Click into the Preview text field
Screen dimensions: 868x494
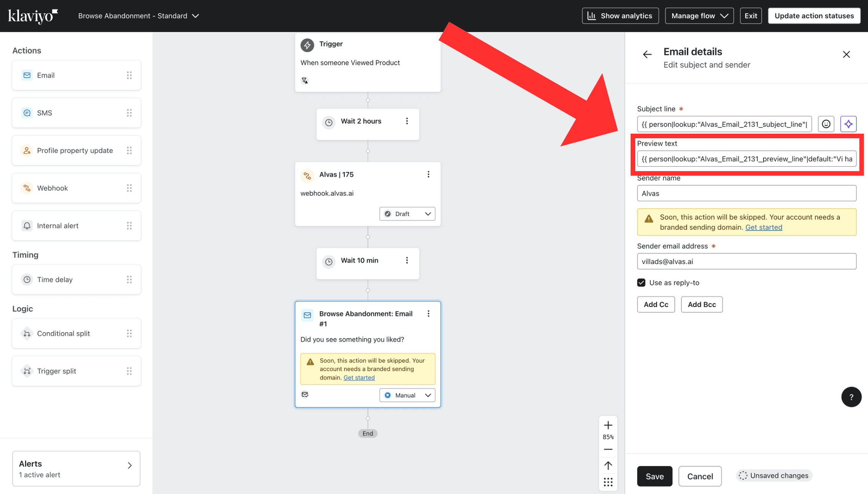point(746,159)
